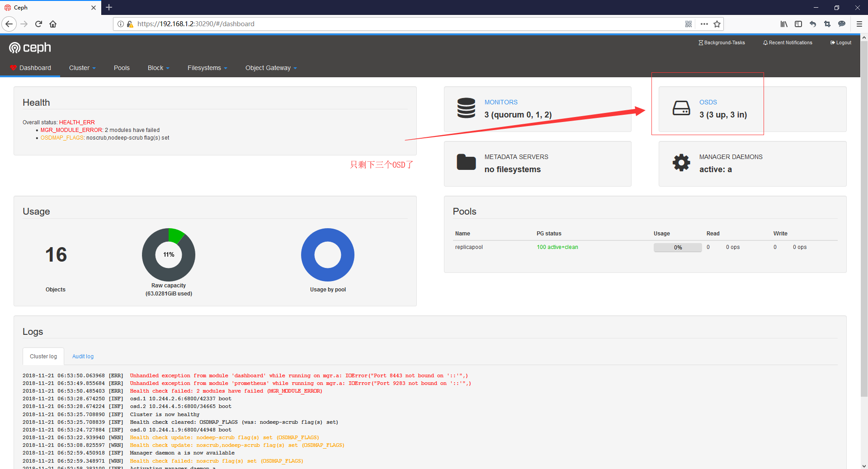Screen dimensions: 868x469
Task: Click the Manager Daemons gear icon
Action: (x=681, y=162)
